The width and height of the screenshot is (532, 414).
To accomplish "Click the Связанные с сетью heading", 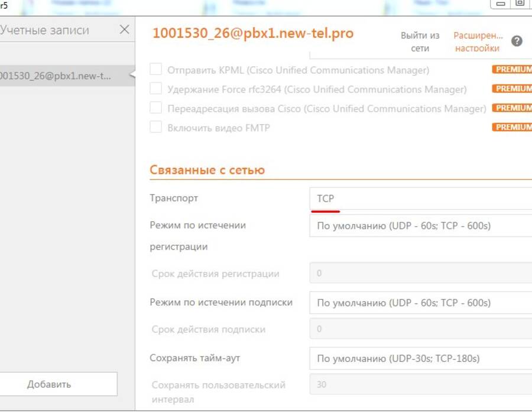I will pos(207,170).
